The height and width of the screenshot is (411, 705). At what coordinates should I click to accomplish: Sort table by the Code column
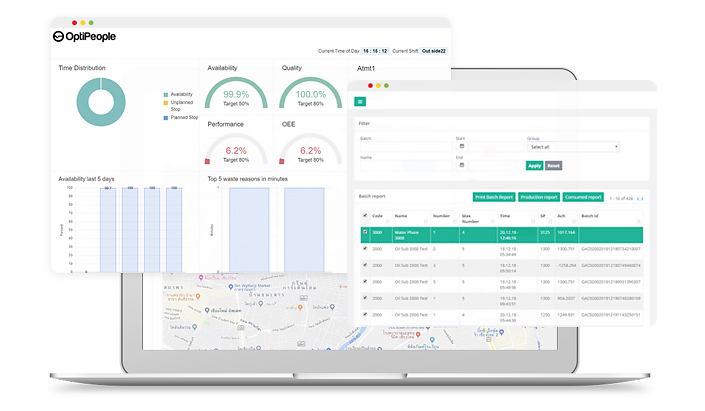[377, 215]
